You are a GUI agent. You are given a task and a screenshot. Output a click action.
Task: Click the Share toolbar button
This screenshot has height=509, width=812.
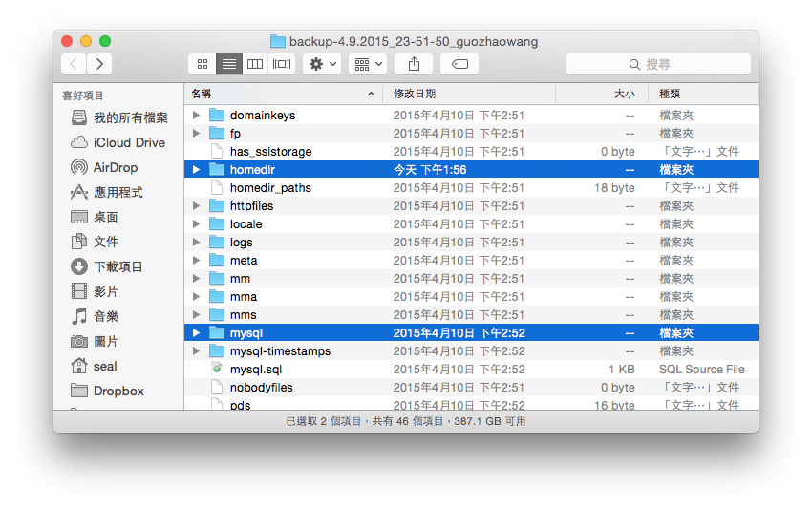pos(414,64)
